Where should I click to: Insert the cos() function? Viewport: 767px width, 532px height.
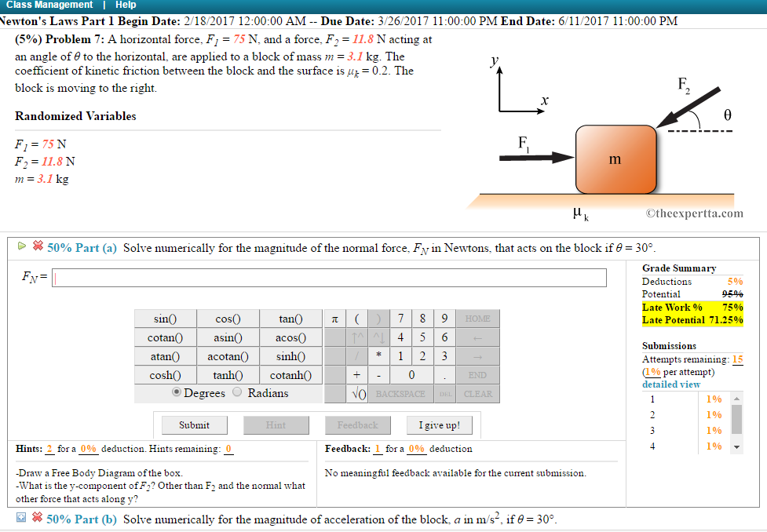click(227, 319)
